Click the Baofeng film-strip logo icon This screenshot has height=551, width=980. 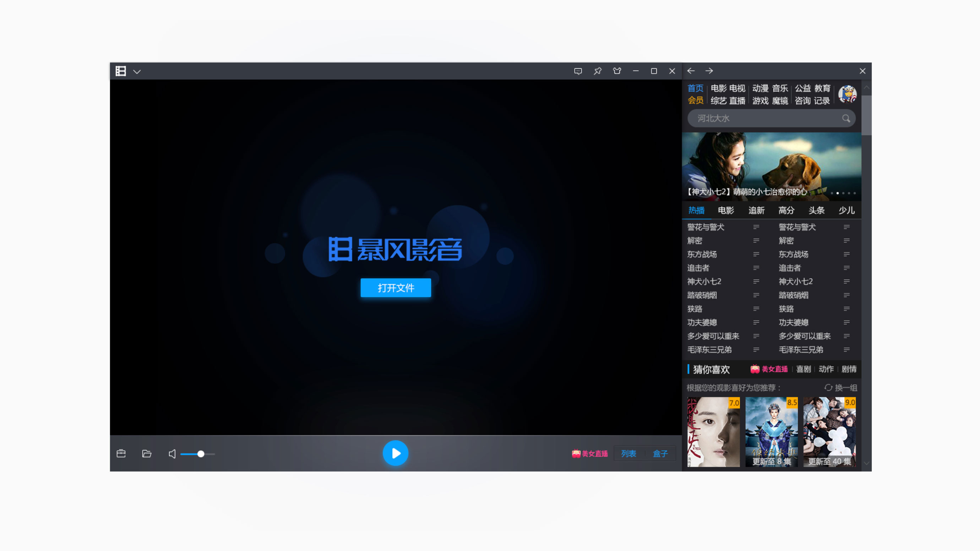coord(121,71)
